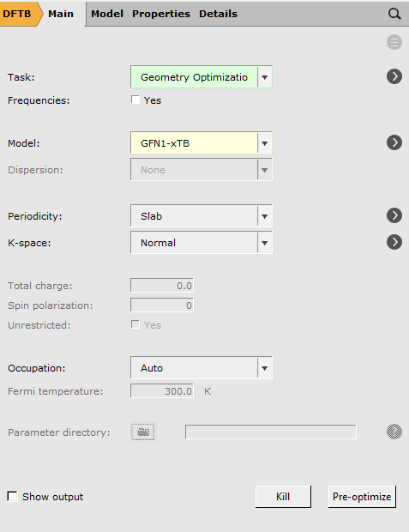Click the parameter directory folder icon
The height and width of the screenshot is (532, 409).
(x=143, y=432)
